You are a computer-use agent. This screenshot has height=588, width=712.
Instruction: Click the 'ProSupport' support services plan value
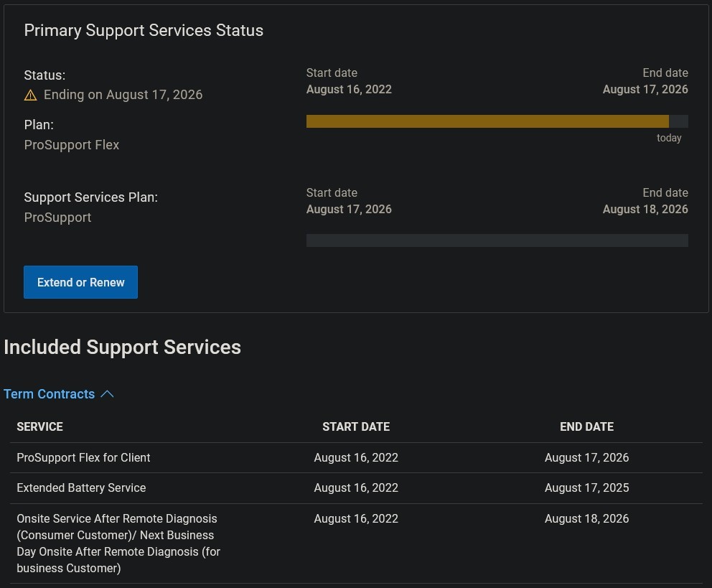pyautogui.click(x=57, y=218)
